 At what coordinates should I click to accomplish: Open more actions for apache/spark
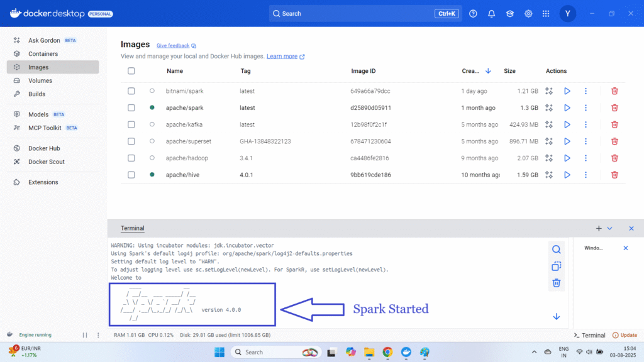point(586,108)
